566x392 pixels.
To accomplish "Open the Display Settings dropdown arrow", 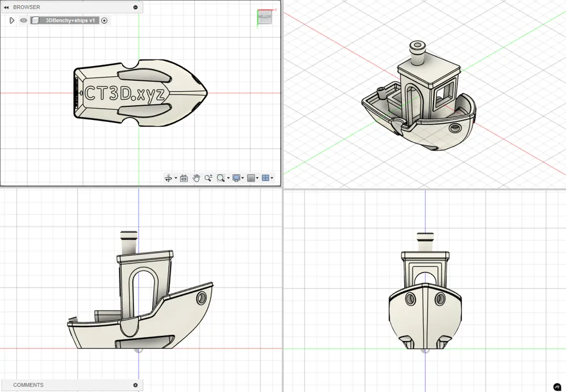I will 243,178.
